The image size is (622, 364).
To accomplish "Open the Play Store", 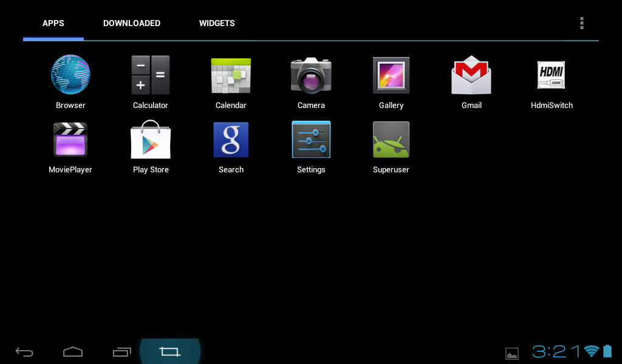I will [x=151, y=140].
